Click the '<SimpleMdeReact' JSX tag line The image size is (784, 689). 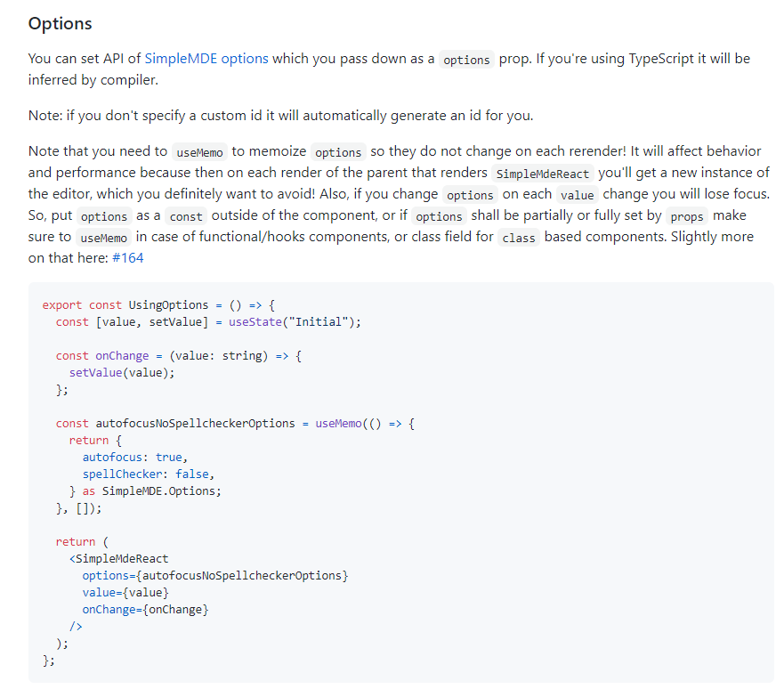[x=118, y=558]
